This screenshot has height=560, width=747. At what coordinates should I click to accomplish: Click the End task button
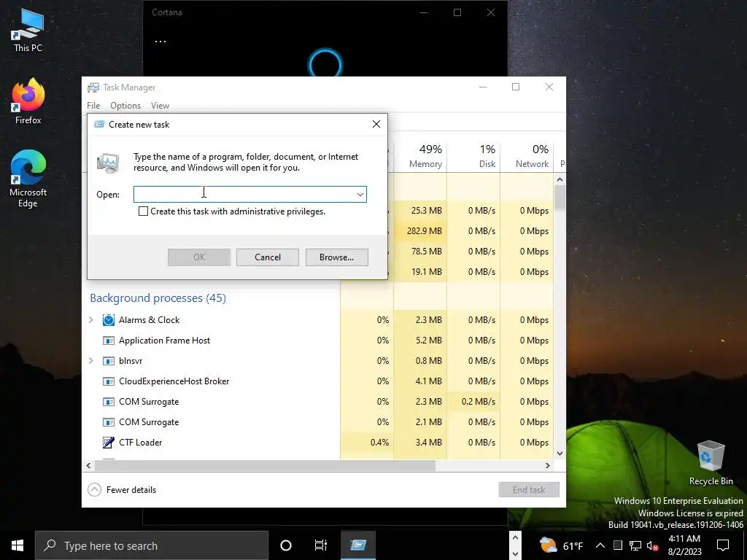click(529, 489)
